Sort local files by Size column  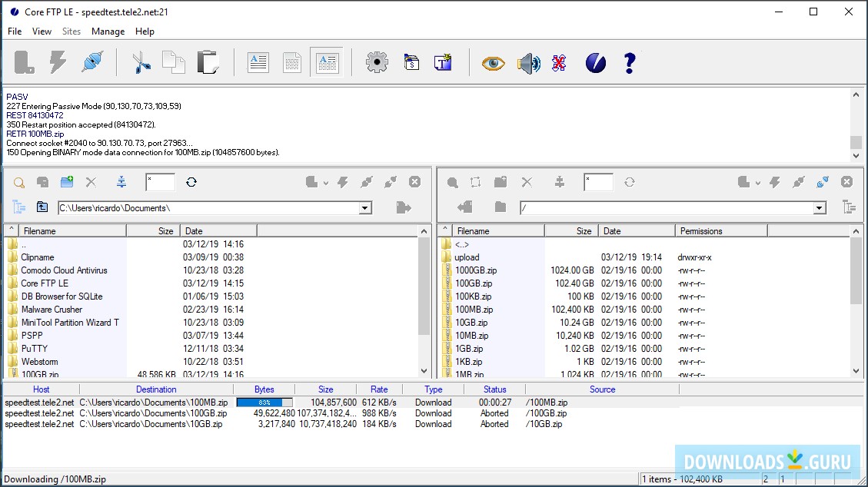(154, 231)
